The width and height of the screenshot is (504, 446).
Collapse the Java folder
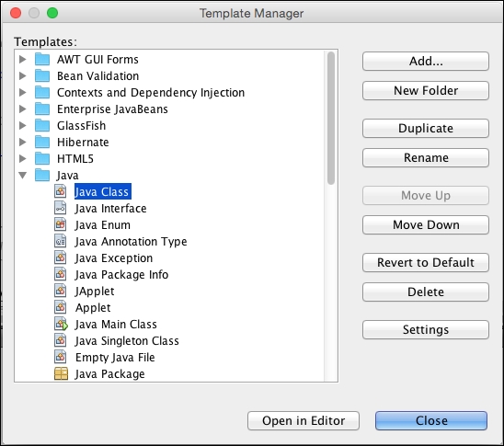[x=22, y=176]
